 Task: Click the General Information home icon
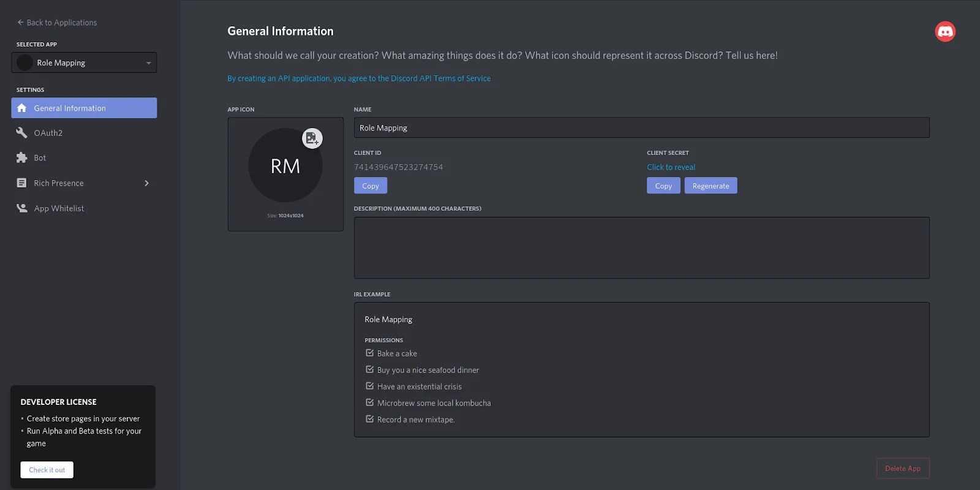coord(22,108)
